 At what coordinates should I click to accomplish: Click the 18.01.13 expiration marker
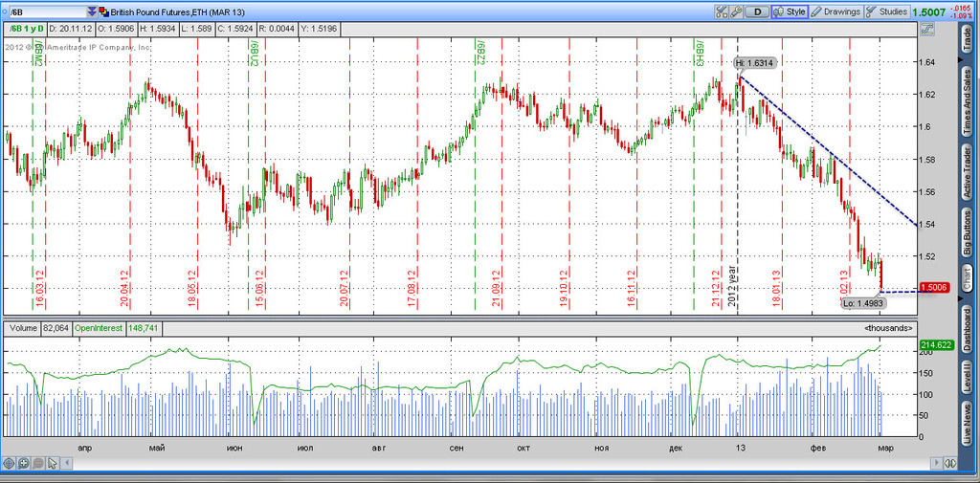[775, 288]
